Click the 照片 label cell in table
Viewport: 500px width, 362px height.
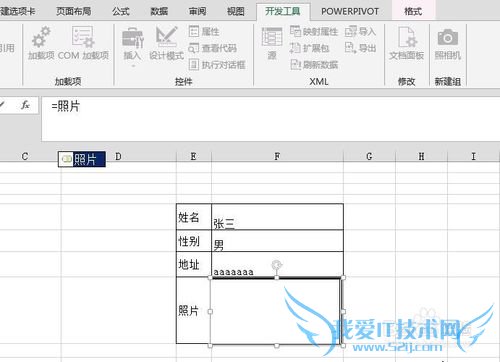click(194, 310)
